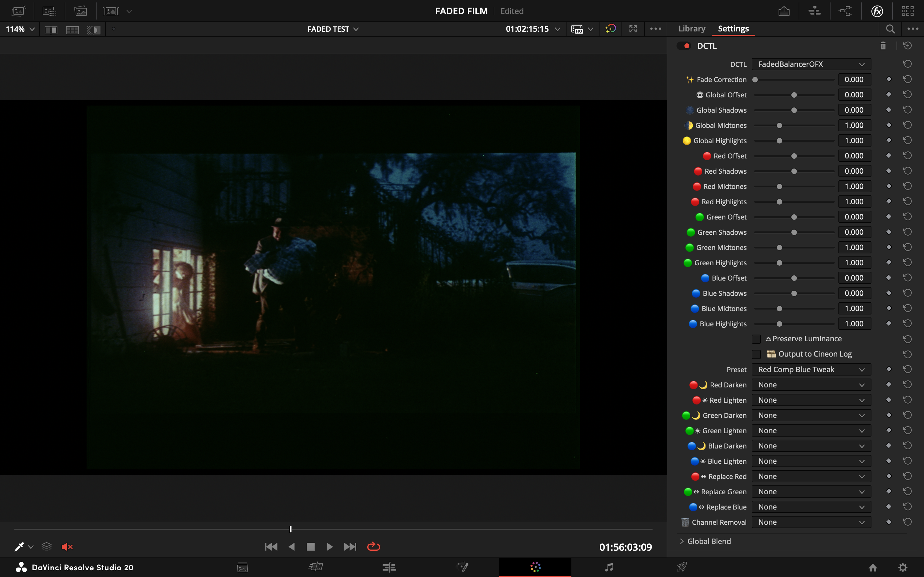Enable the Preserve Luminance checkbox
Viewport: 924px width, 577px height.
(756, 339)
